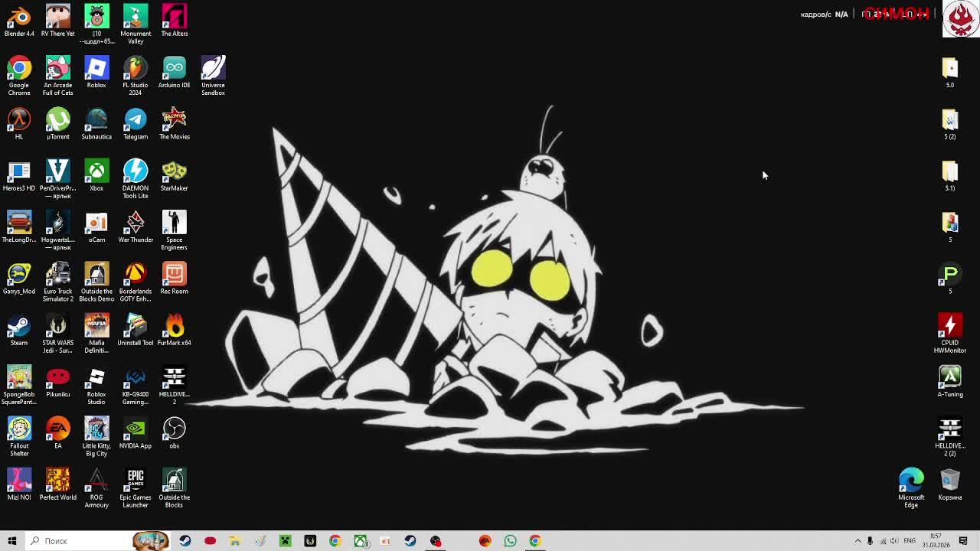
Task: Select the Mafia Definitive Edition icon
Action: 96,334
